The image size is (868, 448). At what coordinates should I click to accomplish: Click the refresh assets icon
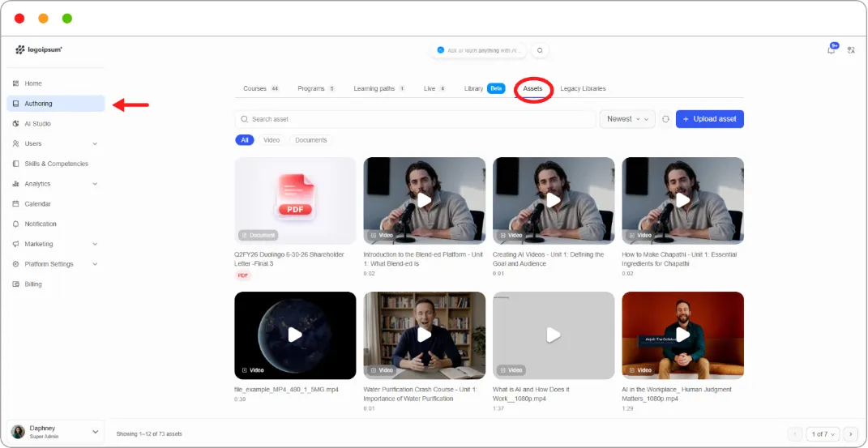tap(665, 119)
